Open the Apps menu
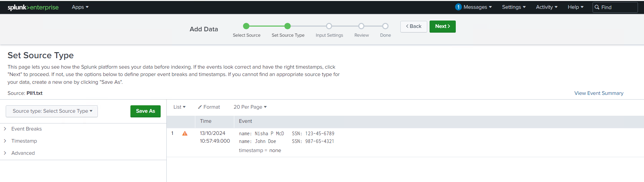644x182 pixels. (80, 7)
